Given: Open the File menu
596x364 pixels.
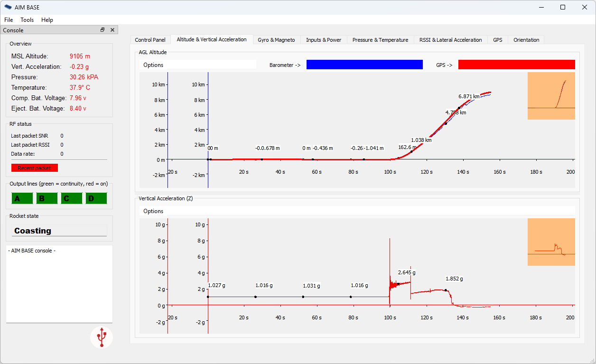Looking at the screenshot, I should point(9,20).
